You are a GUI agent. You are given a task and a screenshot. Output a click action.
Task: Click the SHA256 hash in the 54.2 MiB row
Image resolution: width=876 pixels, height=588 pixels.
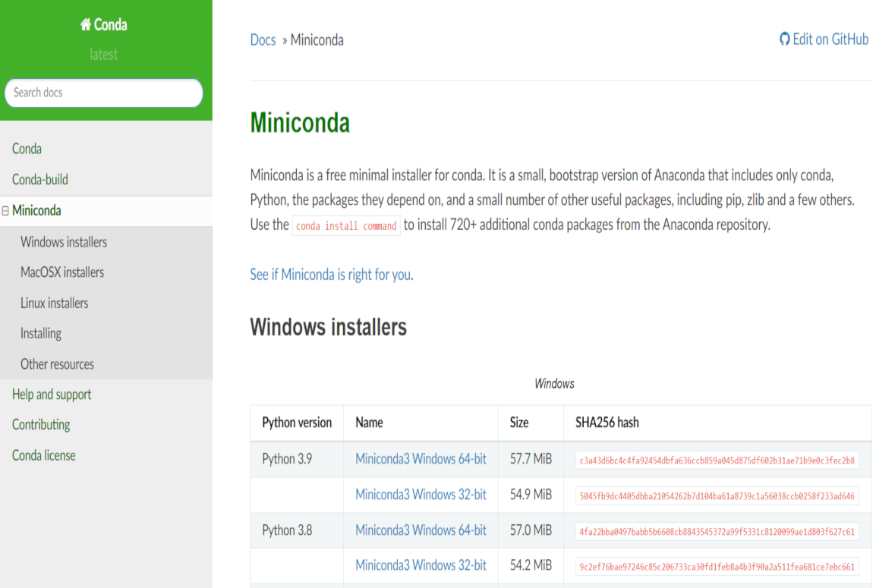tap(717, 567)
